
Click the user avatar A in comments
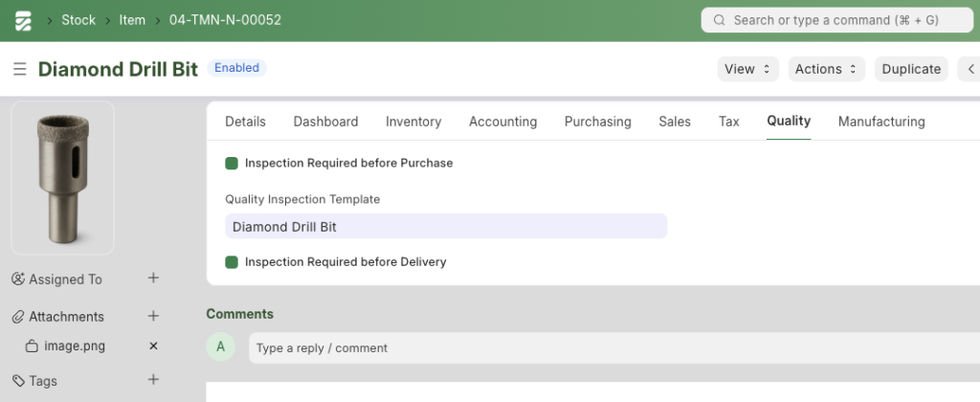pyautogui.click(x=221, y=347)
